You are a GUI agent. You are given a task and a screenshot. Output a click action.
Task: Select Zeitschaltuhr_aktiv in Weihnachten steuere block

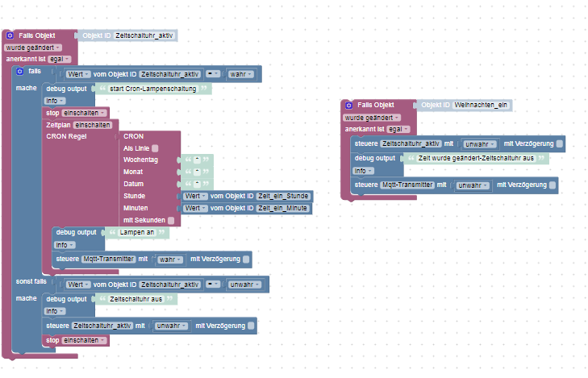coord(411,143)
